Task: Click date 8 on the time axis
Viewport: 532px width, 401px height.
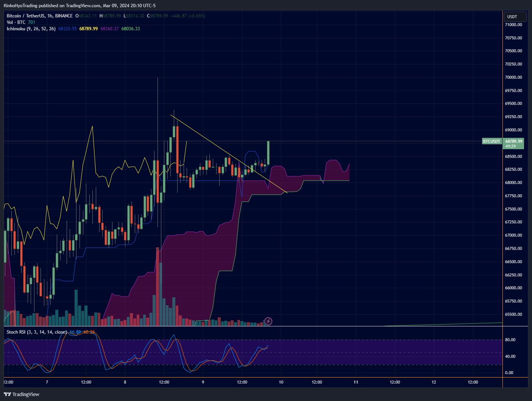Action: coord(125,382)
